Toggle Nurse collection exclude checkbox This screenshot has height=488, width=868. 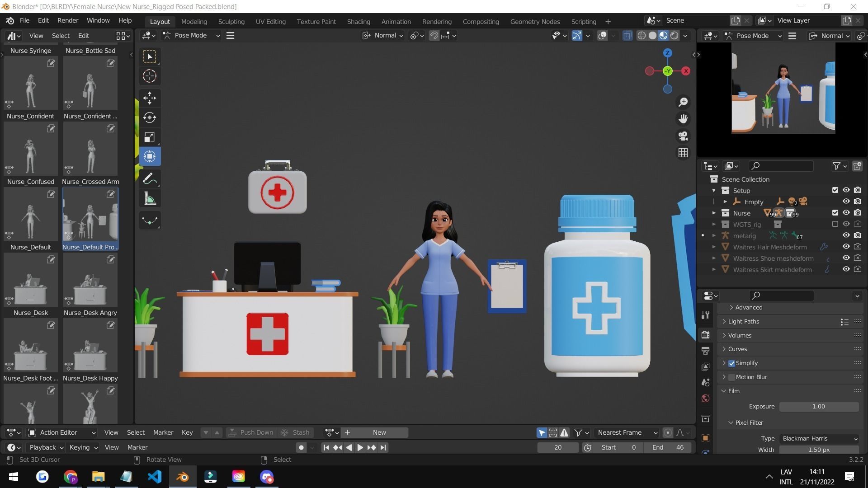pyautogui.click(x=835, y=213)
